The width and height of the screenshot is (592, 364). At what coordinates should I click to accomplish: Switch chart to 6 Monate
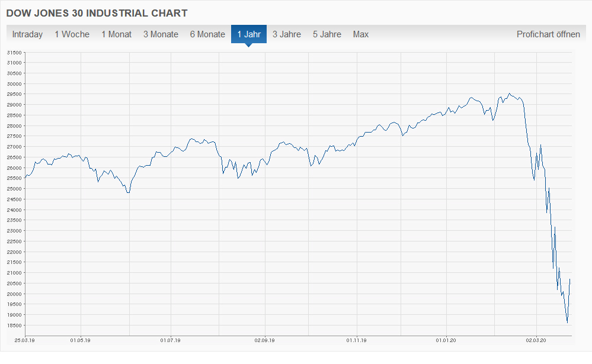pos(207,34)
